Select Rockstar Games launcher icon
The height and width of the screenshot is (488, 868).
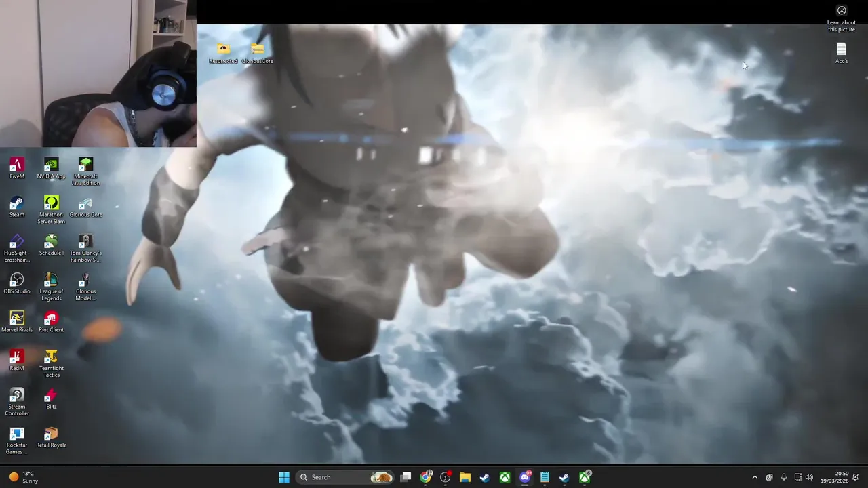point(17,441)
